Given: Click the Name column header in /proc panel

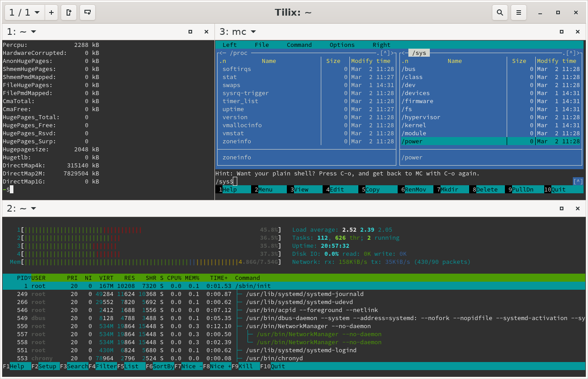Looking at the screenshot, I should pos(269,61).
